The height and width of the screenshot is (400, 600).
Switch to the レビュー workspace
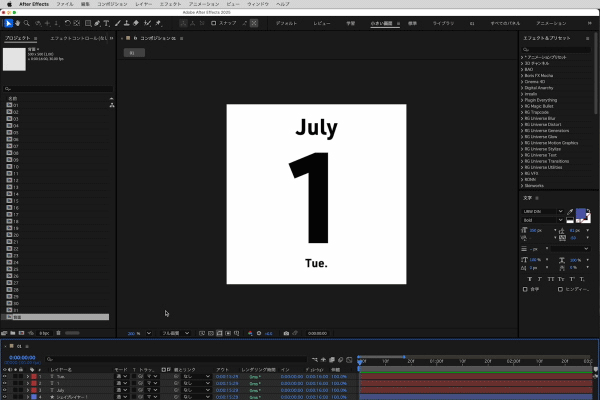tap(322, 23)
